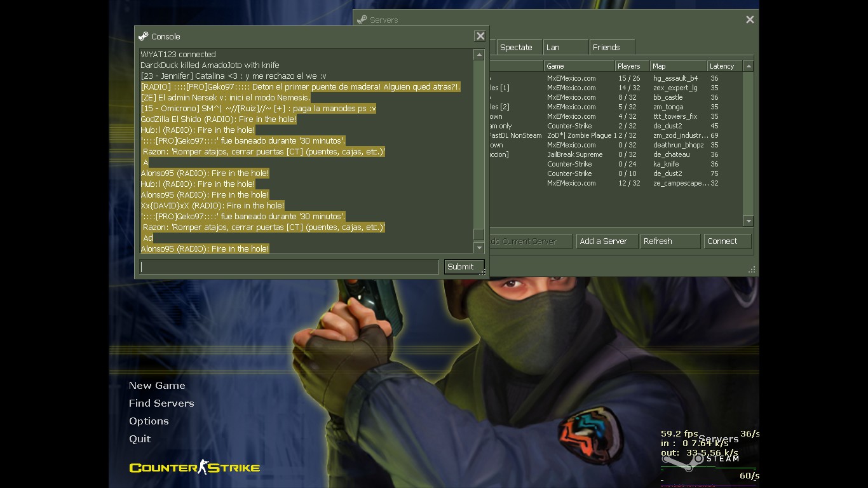This screenshot has height=488, width=868.
Task: Open Find Servers from the main menu
Action: pos(161,403)
